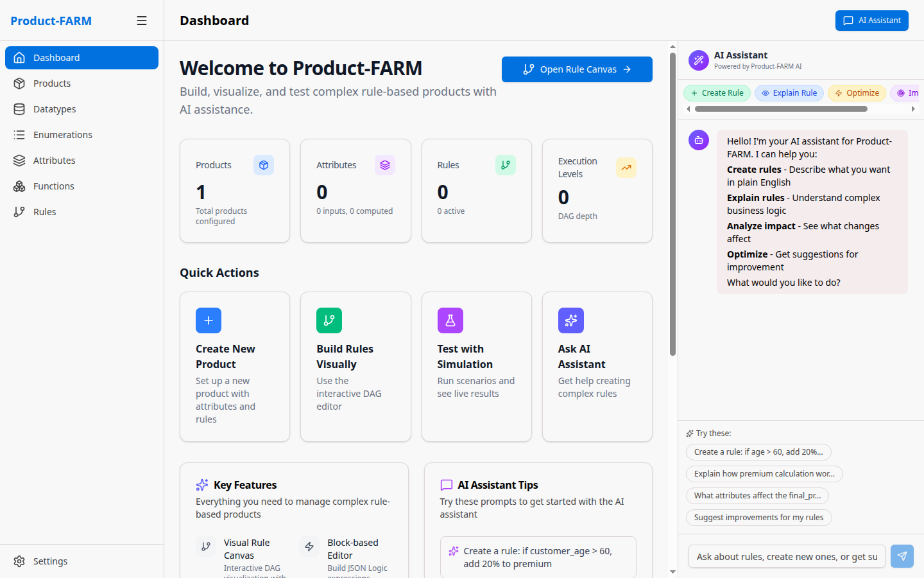This screenshot has width=924, height=578.
Task: Click the Ask AI Assistant sparkles icon
Action: point(570,320)
